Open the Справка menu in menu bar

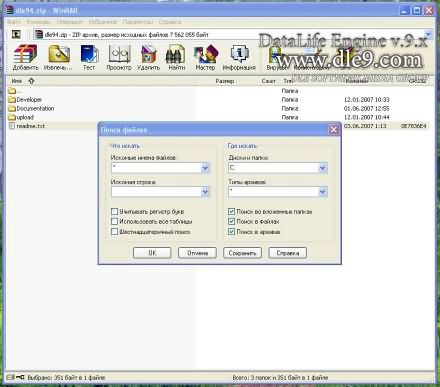point(170,22)
